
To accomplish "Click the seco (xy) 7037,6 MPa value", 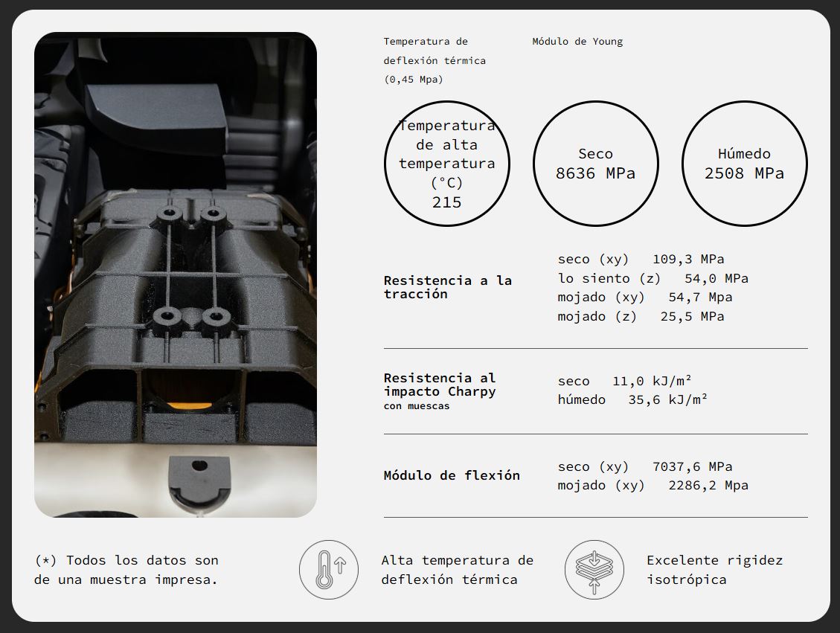I will (x=644, y=466).
